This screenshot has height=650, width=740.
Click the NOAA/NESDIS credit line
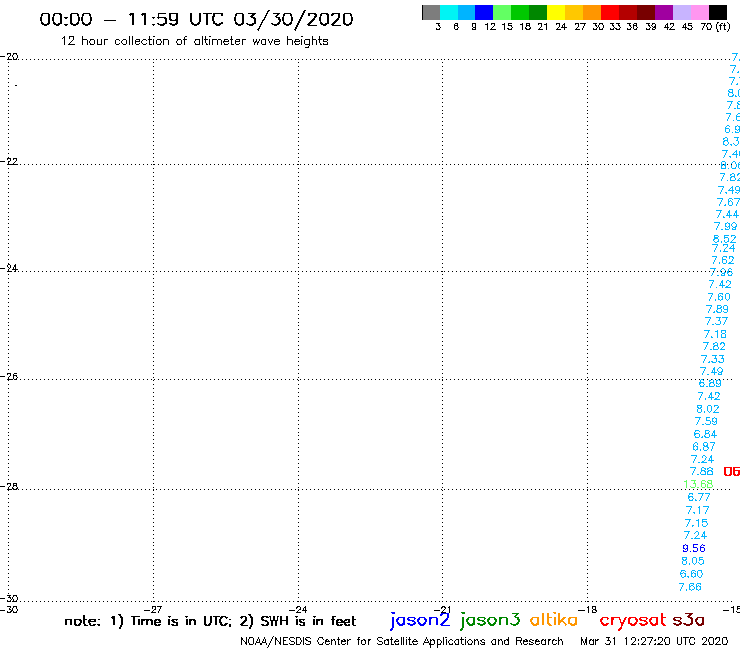402,641
